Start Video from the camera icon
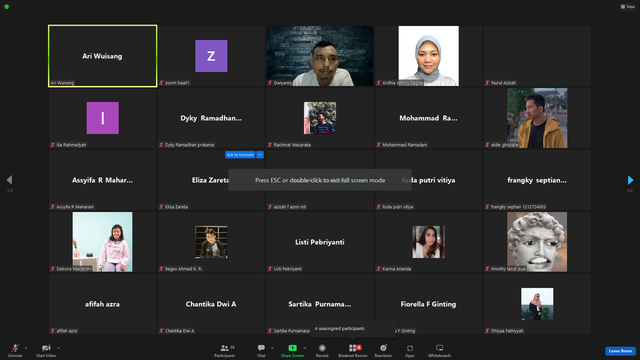The height and width of the screenshot is (360, 640). (46, 350)
